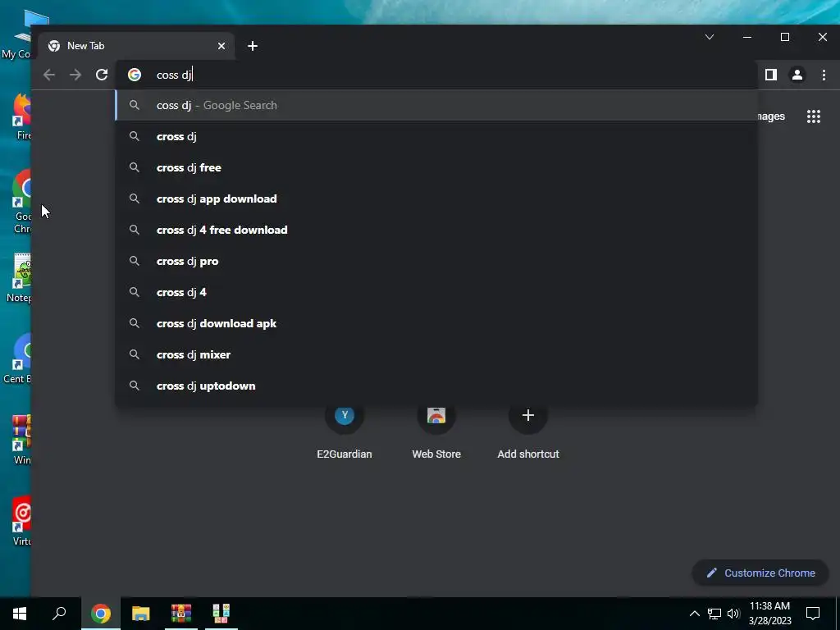Open the E2Guardian shortcut
840x630 pixels.
click(x=345, y=431)
